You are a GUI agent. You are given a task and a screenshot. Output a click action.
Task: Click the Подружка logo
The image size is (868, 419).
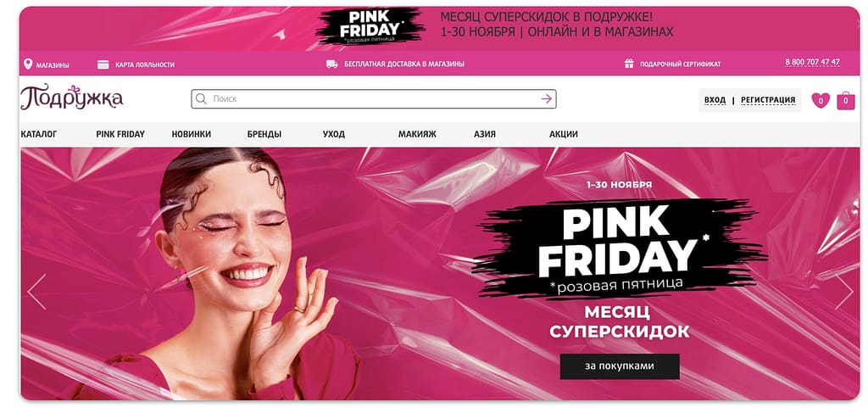[x=71, y=98]
